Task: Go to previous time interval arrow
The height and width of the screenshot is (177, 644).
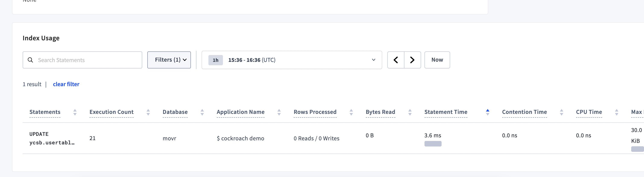Action: pyautogui.click(x=396, y=60)
